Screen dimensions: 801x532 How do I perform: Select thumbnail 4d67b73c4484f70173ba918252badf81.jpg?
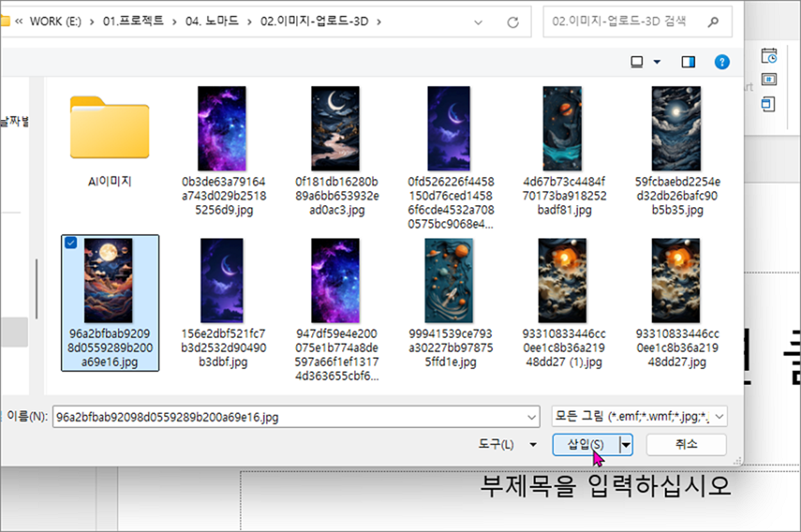(562, 128)
